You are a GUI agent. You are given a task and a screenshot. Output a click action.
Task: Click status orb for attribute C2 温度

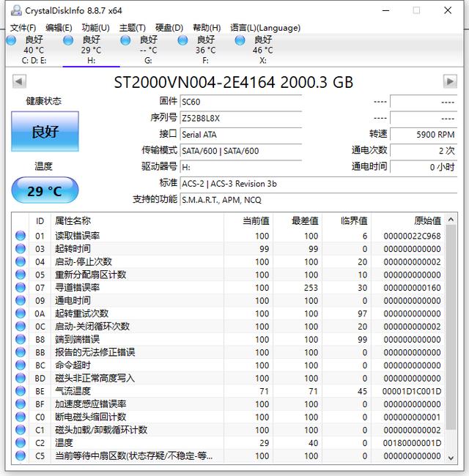[21, 443]
